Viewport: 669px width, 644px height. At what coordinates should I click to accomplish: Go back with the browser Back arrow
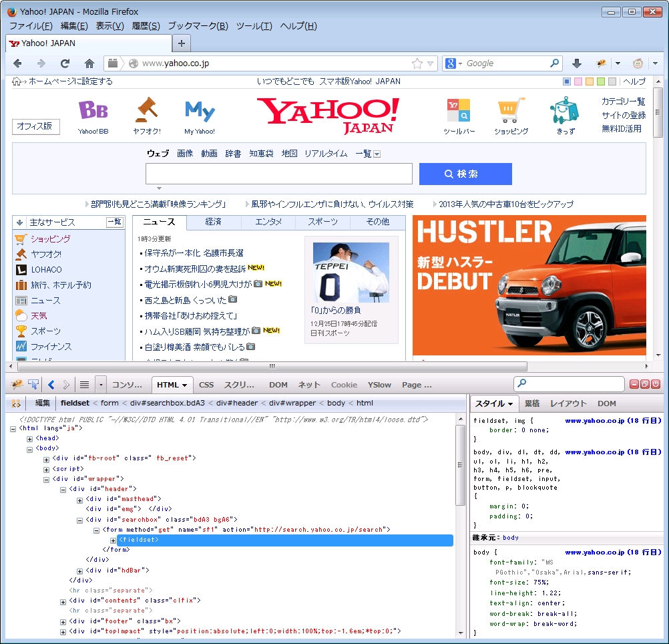click(17, 63)
